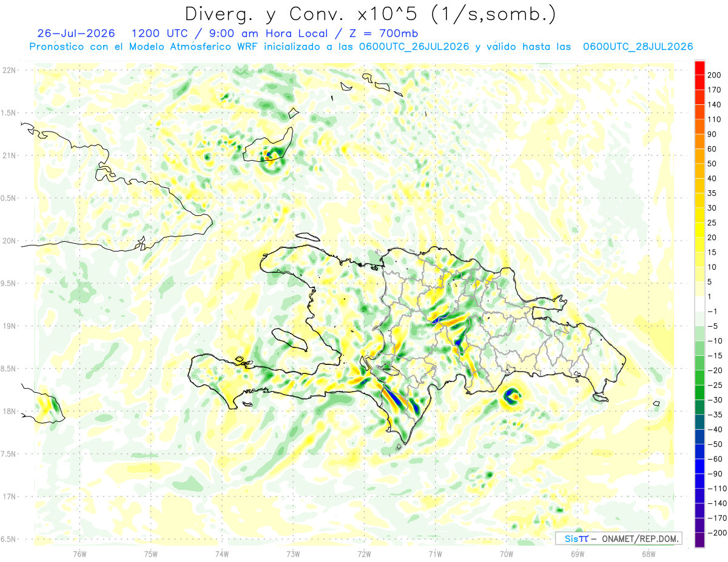Click the white colorbar segment between 1 and -1
Screen dimensions: 728x562
pos(699,304)
